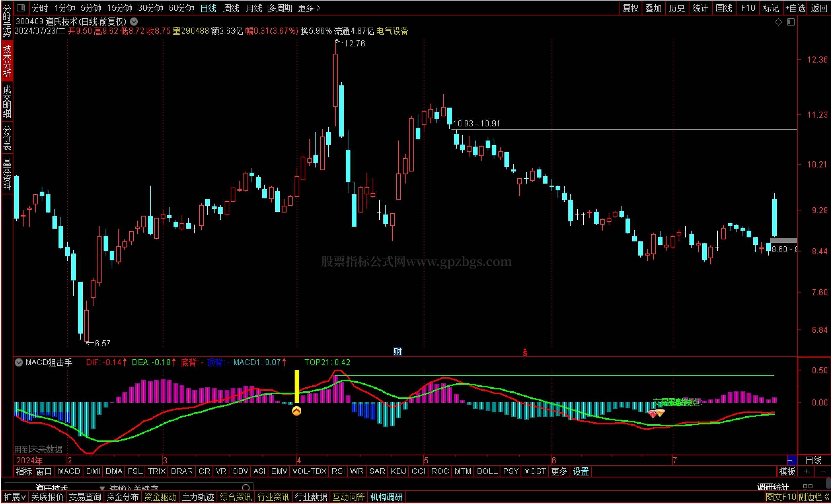The height and width of the screenshot is (504, 831).
Task: Expand the 扩展∨ menu
Action: click(x=15, y=497)
